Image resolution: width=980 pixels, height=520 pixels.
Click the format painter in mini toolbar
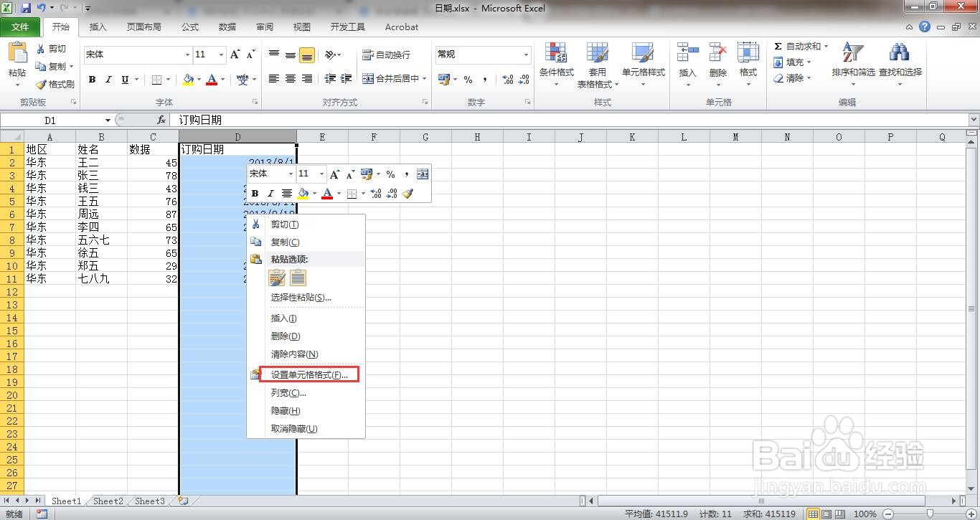tap(407, 194)
